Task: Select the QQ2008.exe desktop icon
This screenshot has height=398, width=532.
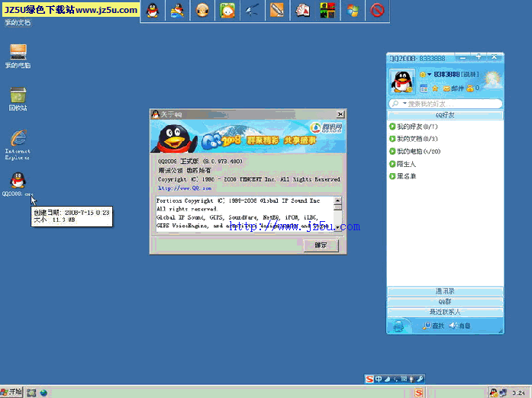Action: pos(18,184)
